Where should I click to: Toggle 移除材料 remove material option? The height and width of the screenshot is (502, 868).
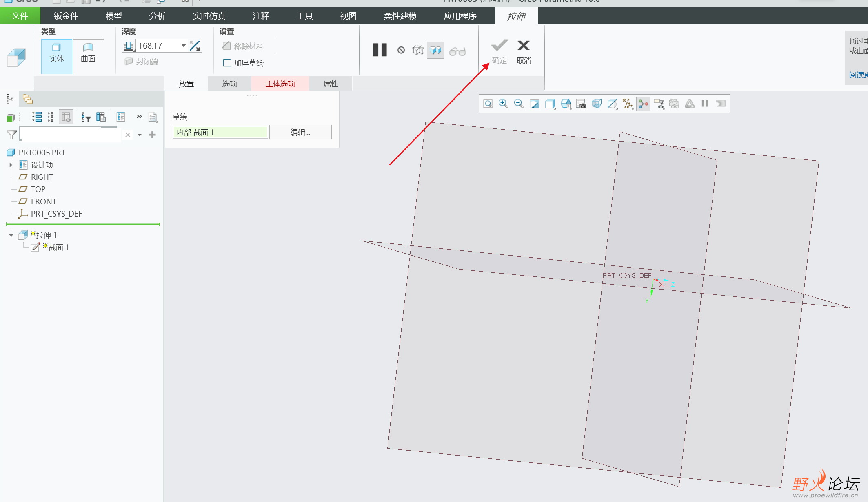pos(242,46)
